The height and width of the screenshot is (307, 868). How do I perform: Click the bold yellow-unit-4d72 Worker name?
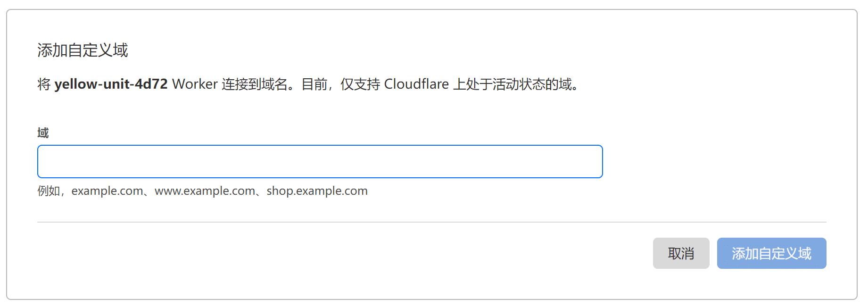pyautogui.click(x=111, y=84)
